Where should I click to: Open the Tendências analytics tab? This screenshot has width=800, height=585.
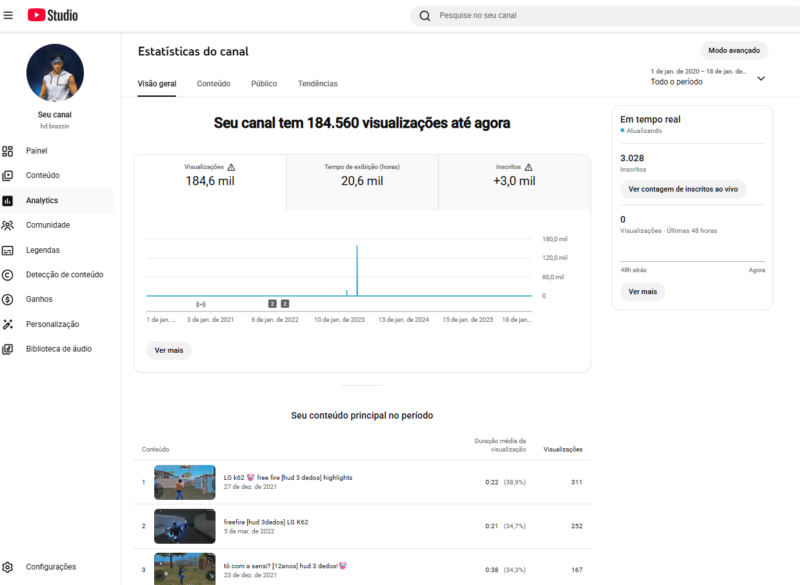[x=318, y=84]
